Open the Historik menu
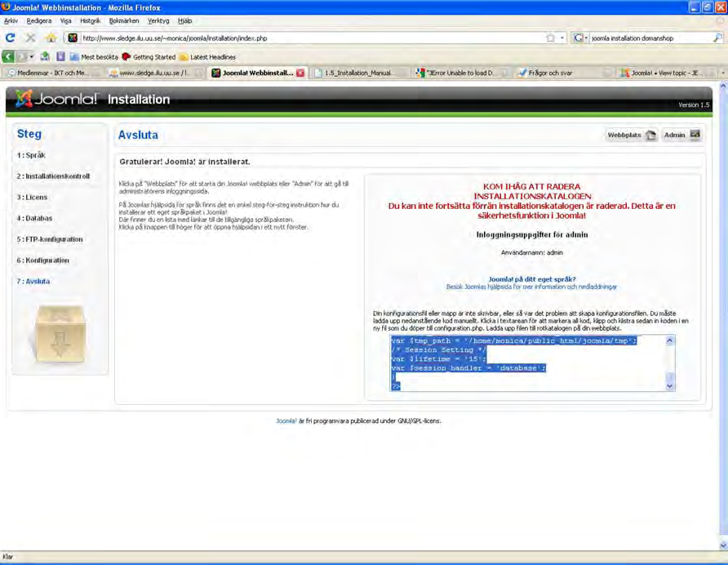This screenshot has width=728, height=565. pyautogui.click(x=90, y=21)
